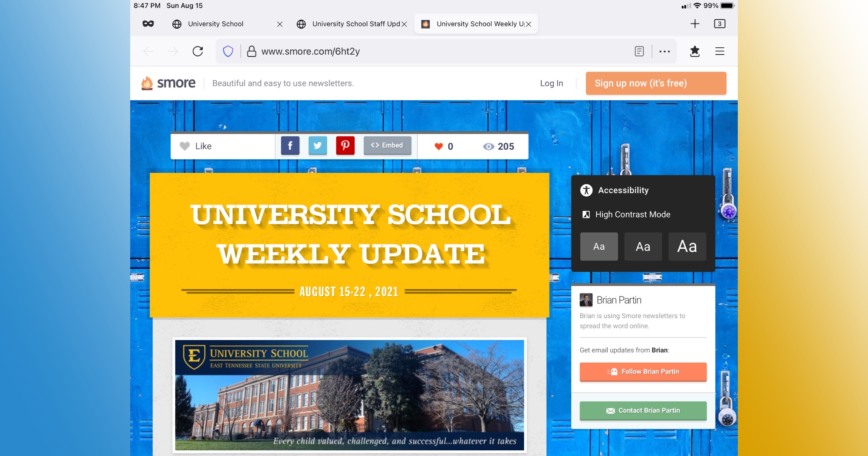Contact Brian Partin
The height and width of the screenshot is (456, 868).
643,410
